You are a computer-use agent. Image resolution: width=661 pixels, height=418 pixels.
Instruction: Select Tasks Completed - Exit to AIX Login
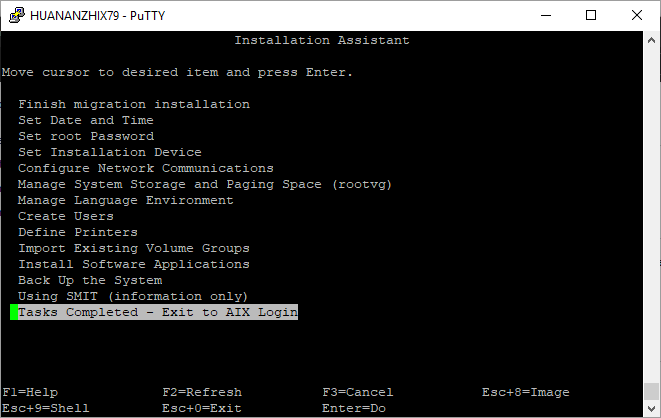(x=158, y=312)
